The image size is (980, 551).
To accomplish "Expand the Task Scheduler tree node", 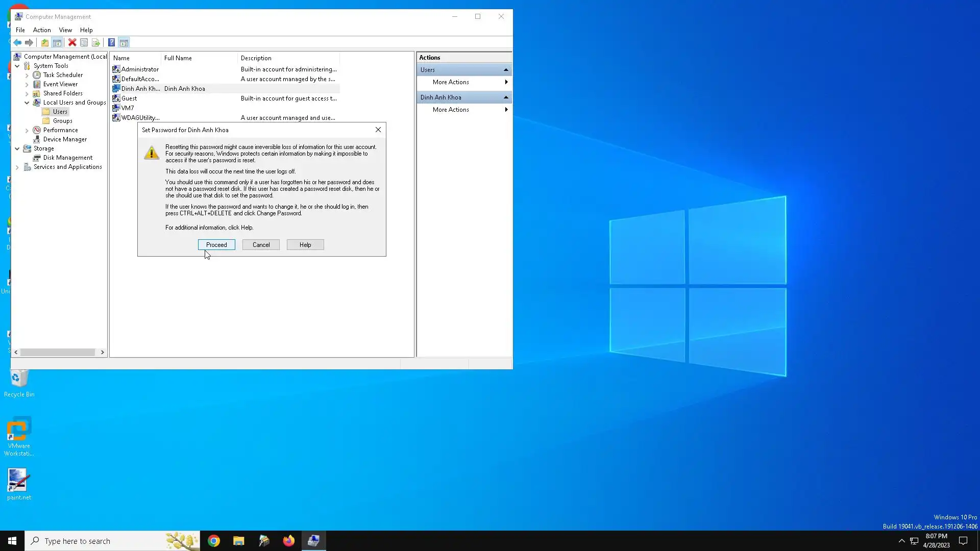I will tap(27, 75).
